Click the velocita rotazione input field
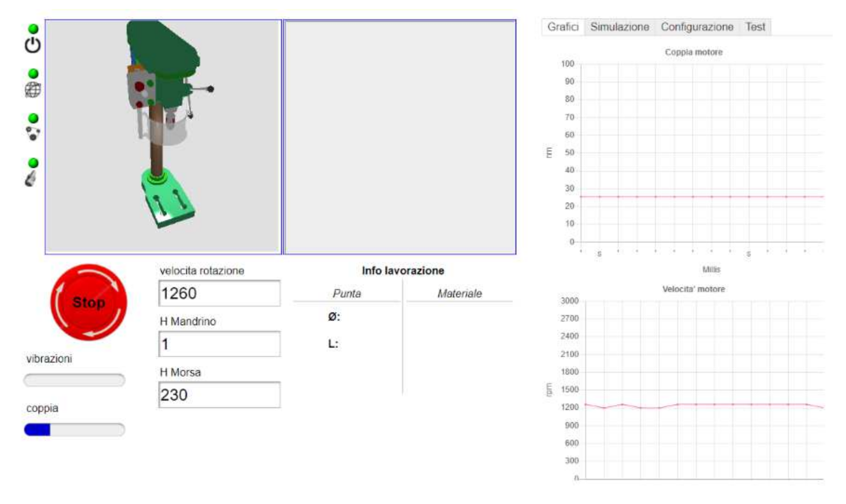The image size is (846, 504). click(219, 293)
